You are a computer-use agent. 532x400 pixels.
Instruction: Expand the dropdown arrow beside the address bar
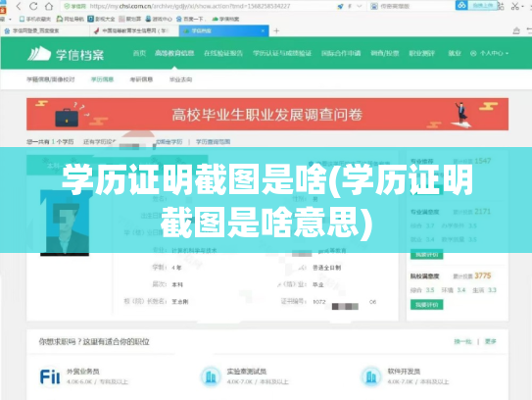coord(360,6)
